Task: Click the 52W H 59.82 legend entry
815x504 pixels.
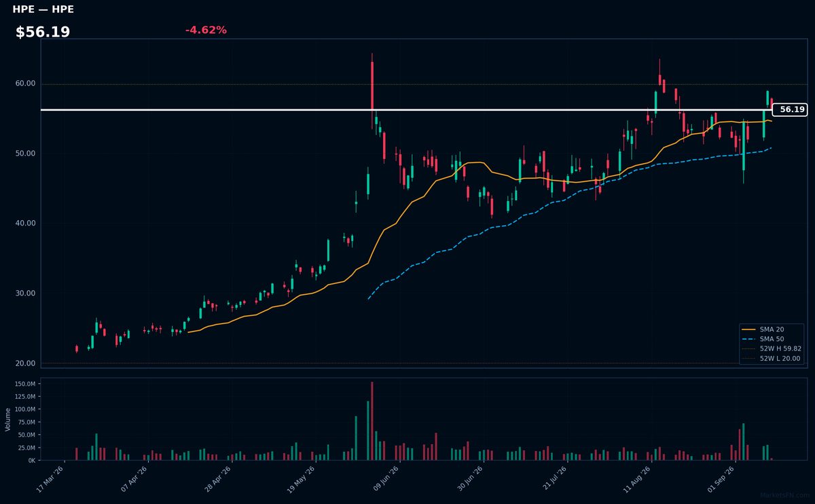Action: (x=772, y=348)
